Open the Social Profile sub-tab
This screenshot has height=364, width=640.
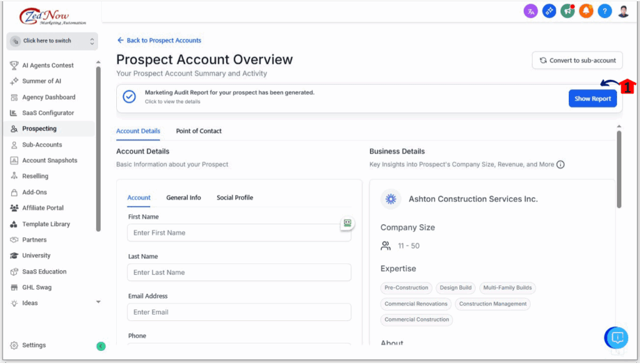point(235,198)
